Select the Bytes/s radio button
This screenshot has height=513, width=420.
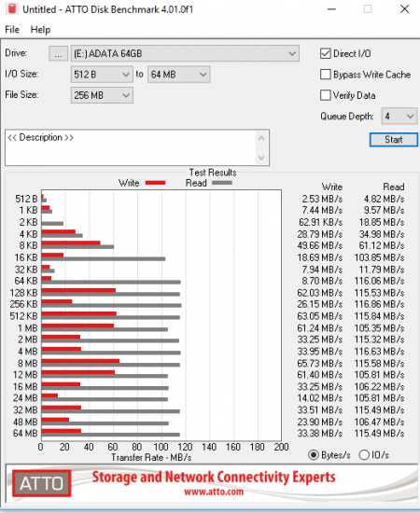coord(314,455)
